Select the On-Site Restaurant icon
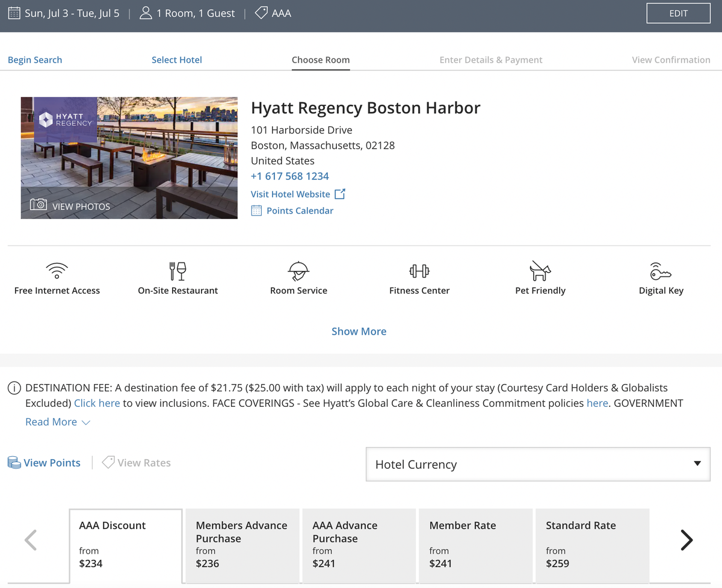This screenshot has height=588, width=722. 177,270
